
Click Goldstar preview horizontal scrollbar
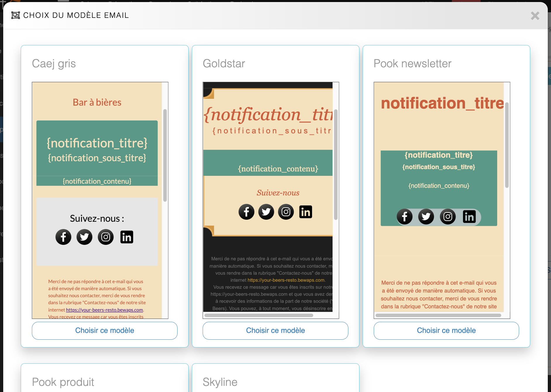click(259, 315)
